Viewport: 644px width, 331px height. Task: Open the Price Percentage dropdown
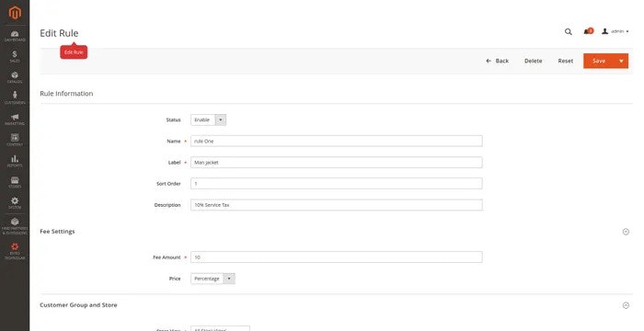click(213, 279)
